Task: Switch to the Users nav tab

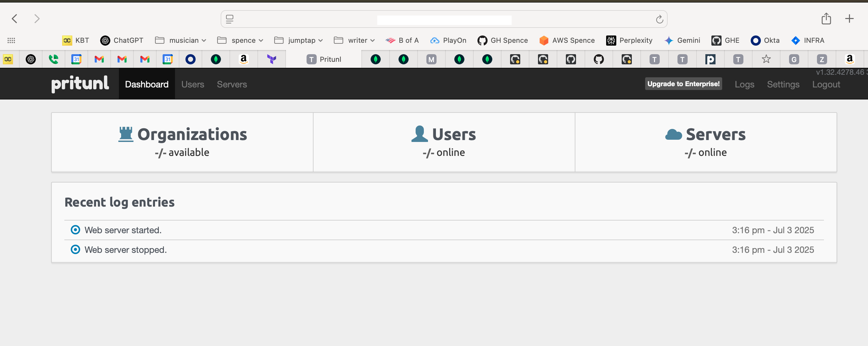Action: [192, 84]
